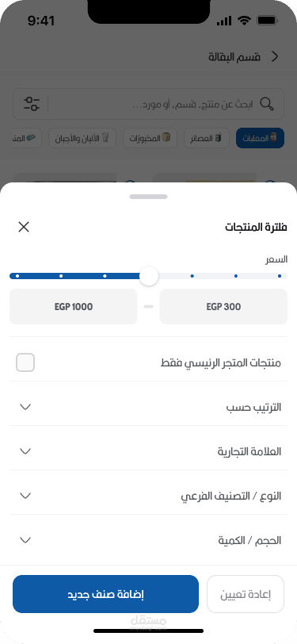Expand the العلامة التجارية section
The width and height of the screenshot is (297, 644).
pyautogui.click(x=149, y=451)
